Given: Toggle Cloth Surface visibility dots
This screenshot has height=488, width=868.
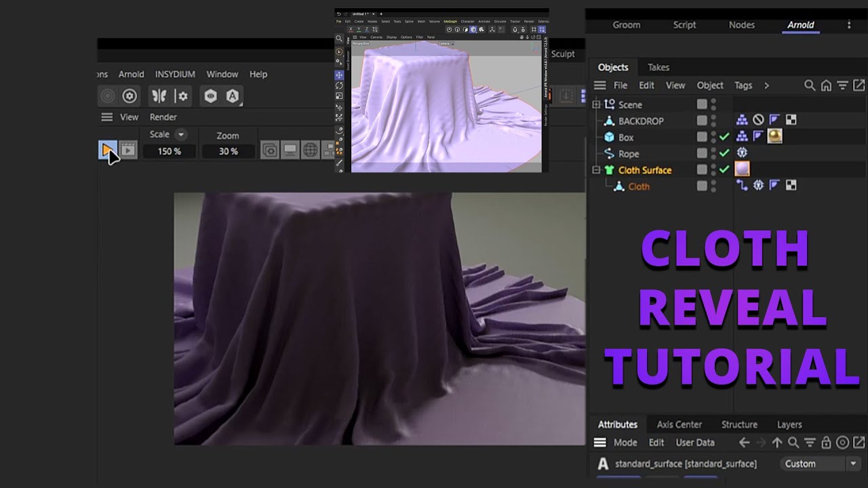Looking at the screenshot, I should [713, 169].
